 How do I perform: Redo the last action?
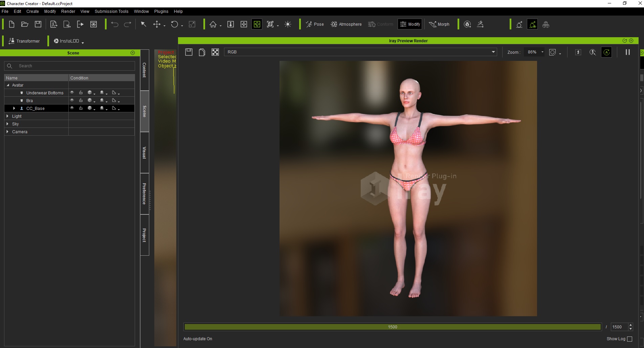click(128, 24)
